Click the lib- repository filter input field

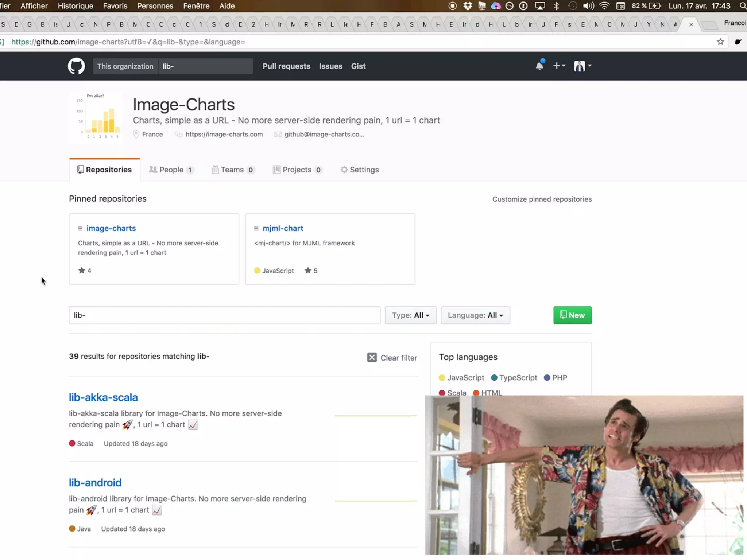tap(224, 315)
